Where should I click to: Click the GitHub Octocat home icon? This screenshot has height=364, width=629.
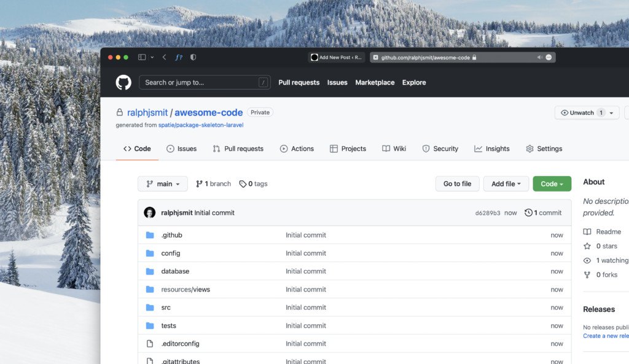pos(123,82)
